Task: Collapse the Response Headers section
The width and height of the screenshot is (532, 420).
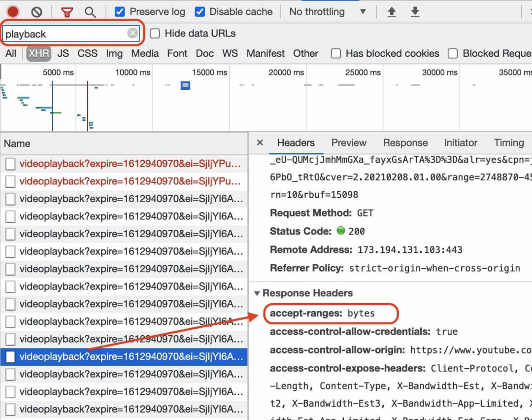Action: point(257,293)
